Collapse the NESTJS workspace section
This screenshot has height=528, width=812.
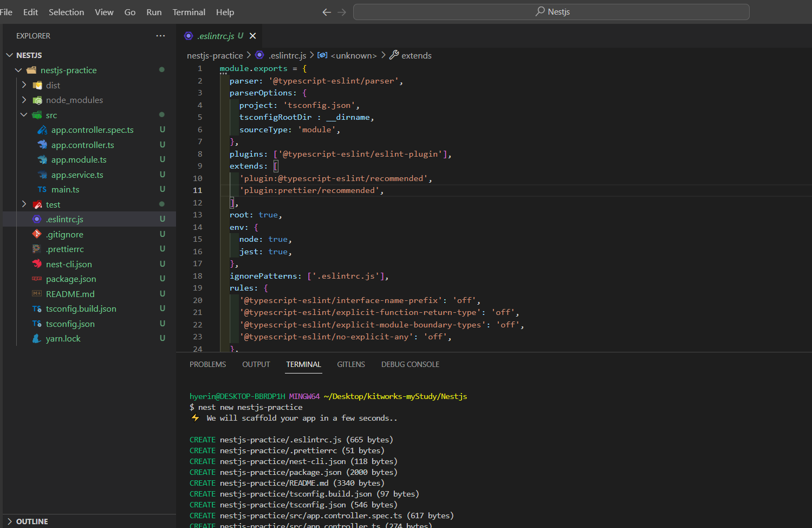click(x=9, y=55)
